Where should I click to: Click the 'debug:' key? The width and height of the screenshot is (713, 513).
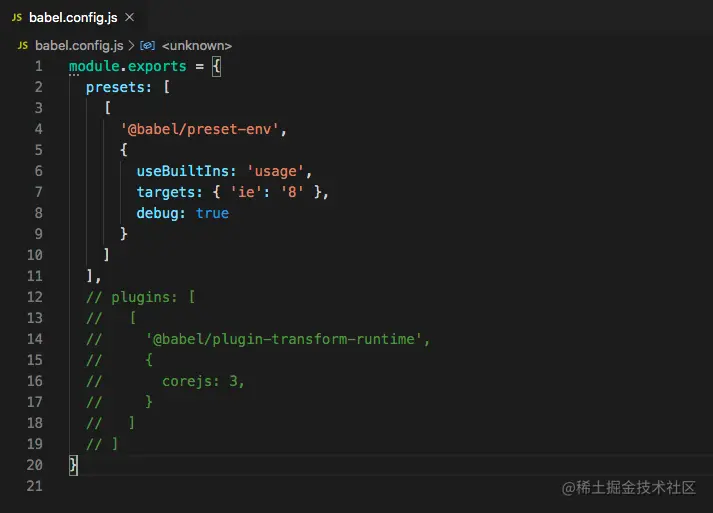tap(161, 213)
